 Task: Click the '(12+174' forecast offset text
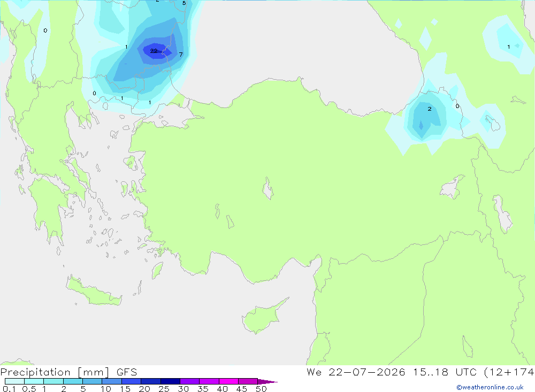tap(509, 372)
